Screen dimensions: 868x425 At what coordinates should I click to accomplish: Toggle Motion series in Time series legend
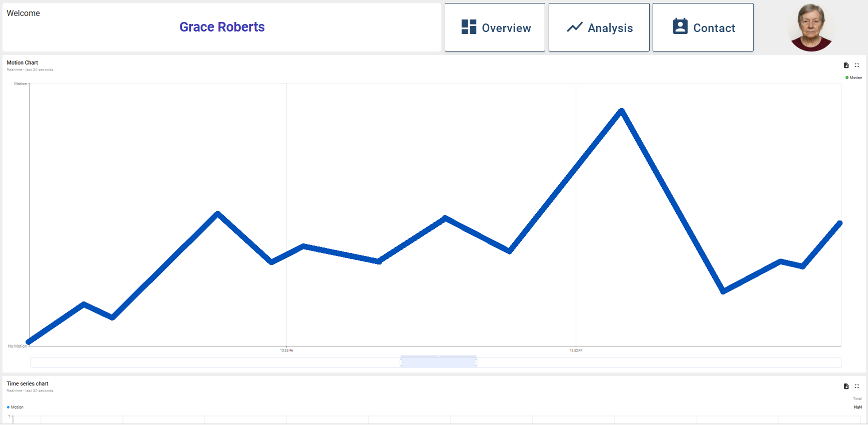(15, 407)
